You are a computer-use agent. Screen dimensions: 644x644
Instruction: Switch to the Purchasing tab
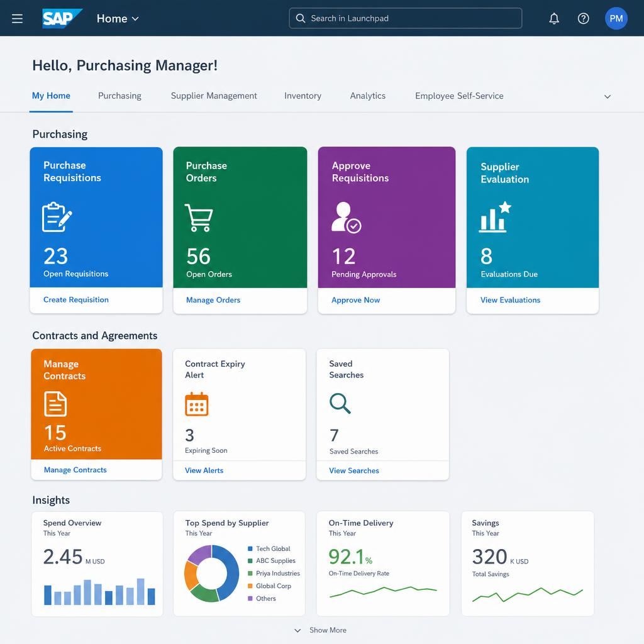(119, 96)
